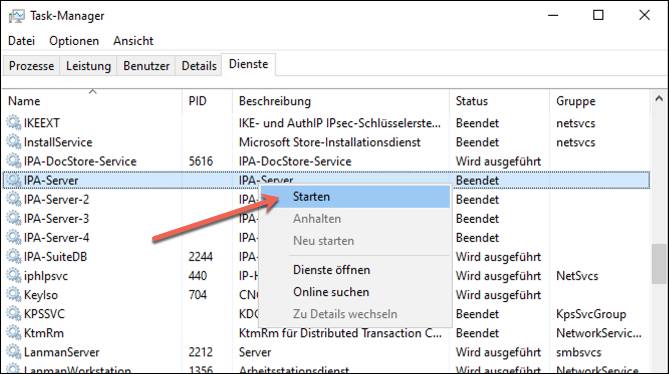Switch to the Prozesse tab
The image size is (669, 374).
coord(32,66)
